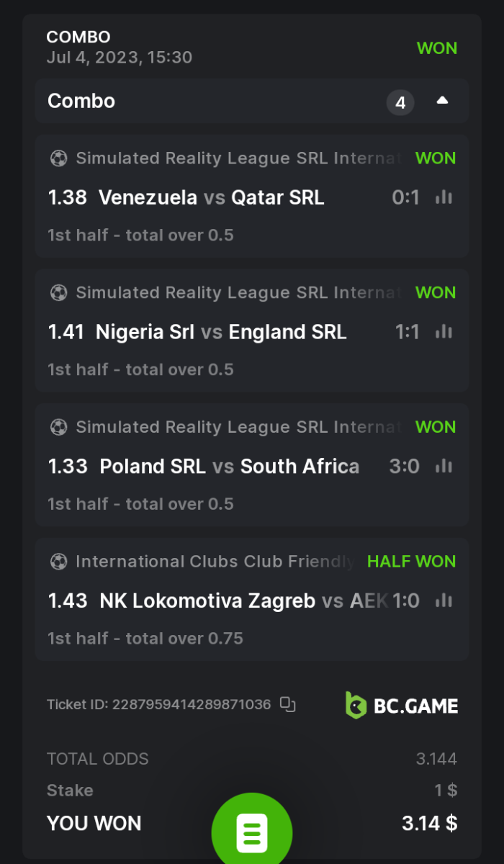Open statistics for Nigeria vs England SRL
The image size is (504, 864).
(x=444, y=331)
